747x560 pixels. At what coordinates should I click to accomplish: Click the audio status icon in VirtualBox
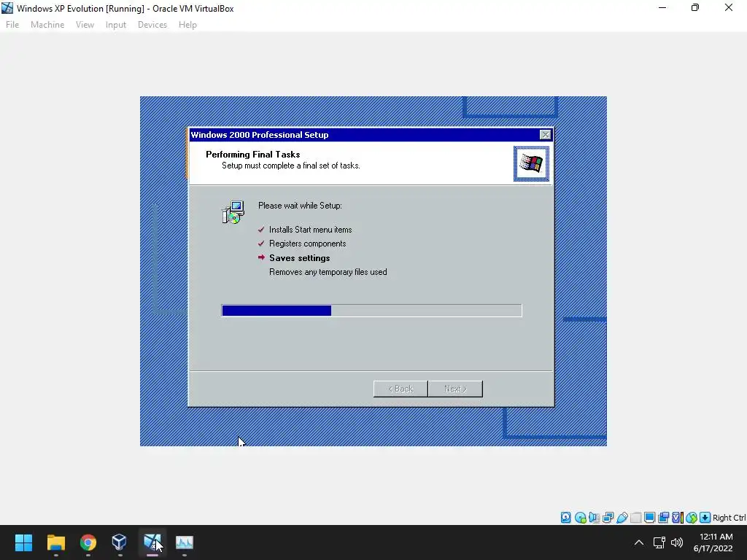(594, 518)
